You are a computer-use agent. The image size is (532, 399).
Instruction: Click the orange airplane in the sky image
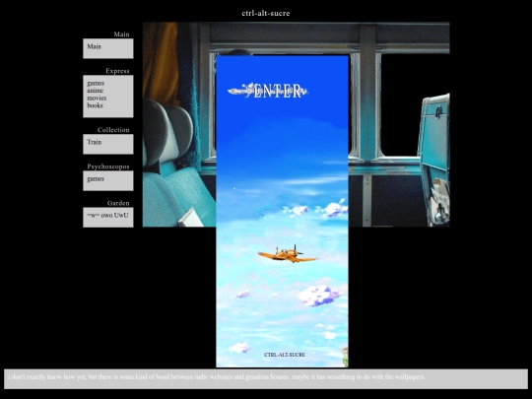tap(288, 254)
